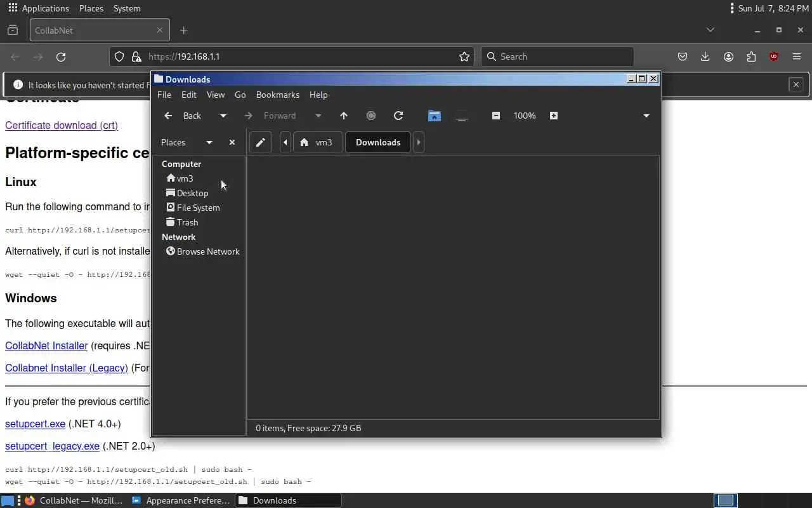Dismiss the Firefox notification bar

tap(796, 84)
